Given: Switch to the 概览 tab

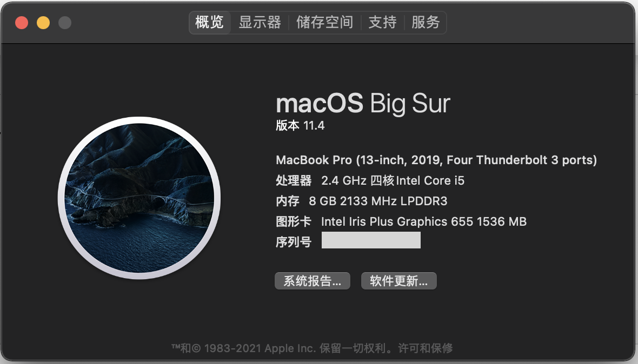Looking at the screenshot, I should (x=210, y=22).
